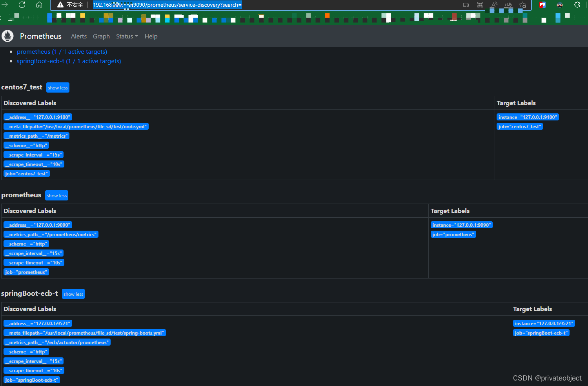Open the Help page

click(151, 36)
